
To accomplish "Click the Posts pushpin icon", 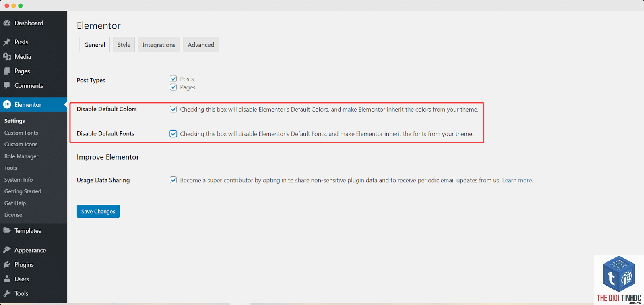I will click(7, 42).
